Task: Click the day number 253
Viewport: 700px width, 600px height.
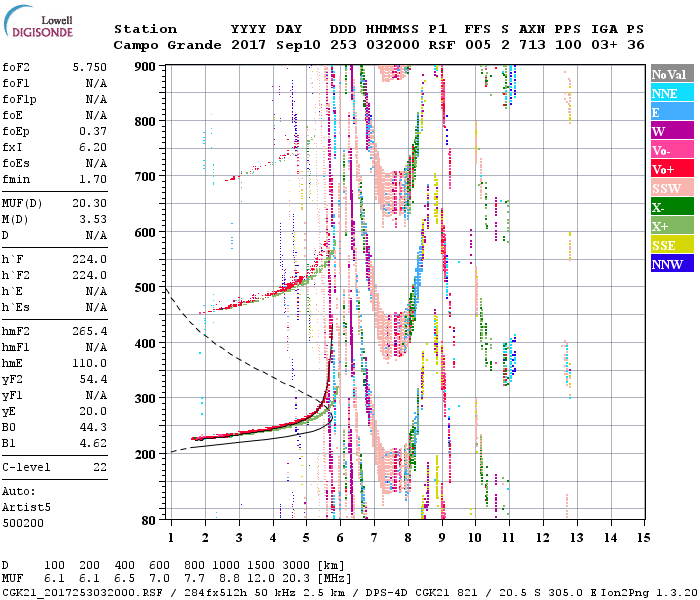Action: click(343, 45)
